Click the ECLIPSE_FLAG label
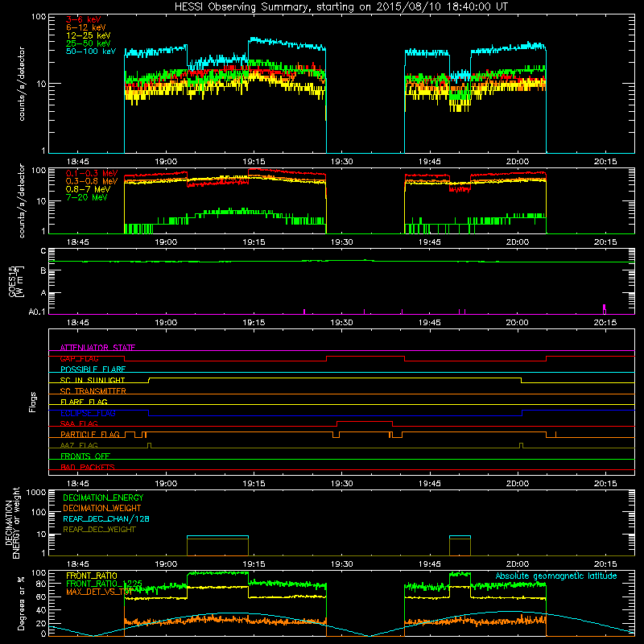 (x=88, y=413)
